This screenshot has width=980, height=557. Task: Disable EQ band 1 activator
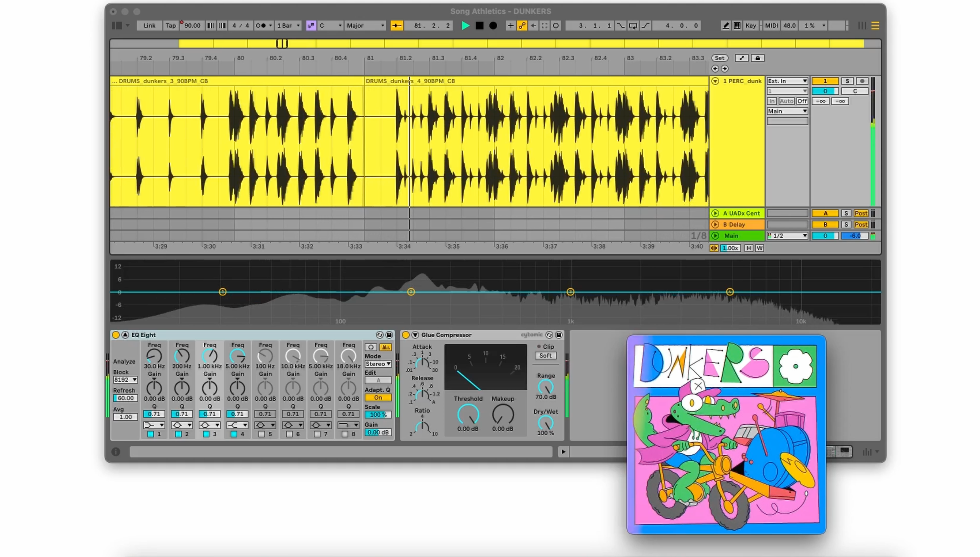click(x=151, y=434)
